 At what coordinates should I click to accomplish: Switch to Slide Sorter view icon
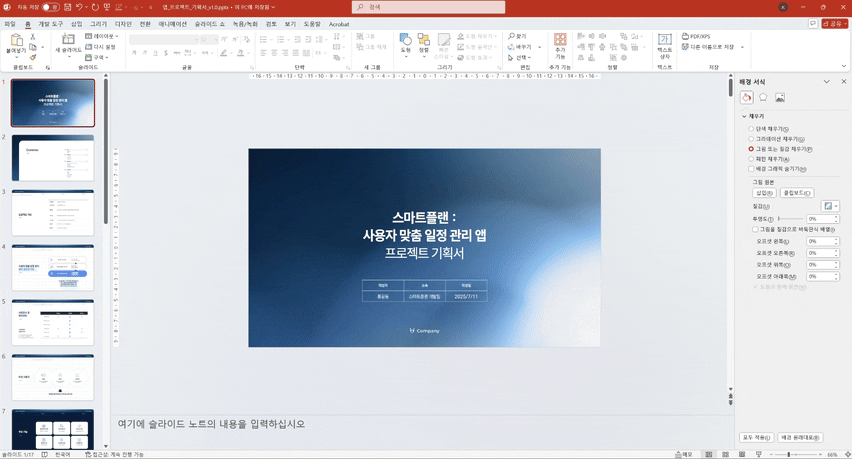click(x=725, y=454)
